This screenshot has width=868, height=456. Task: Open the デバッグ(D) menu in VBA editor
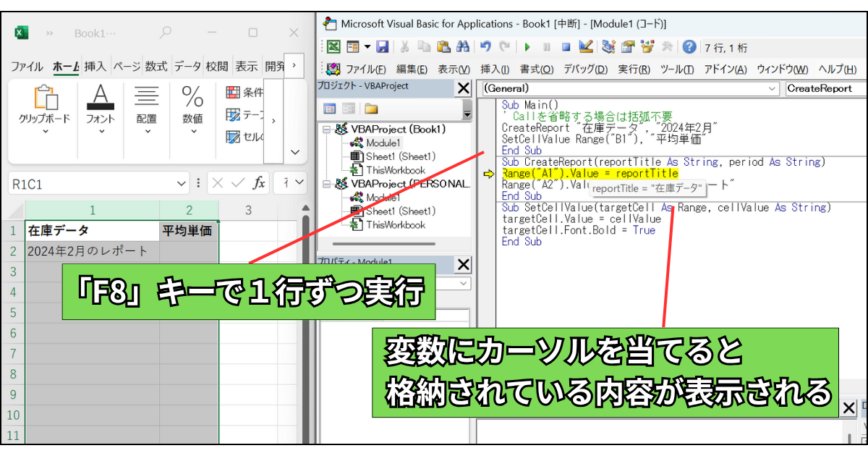click(x=586, y=69)
